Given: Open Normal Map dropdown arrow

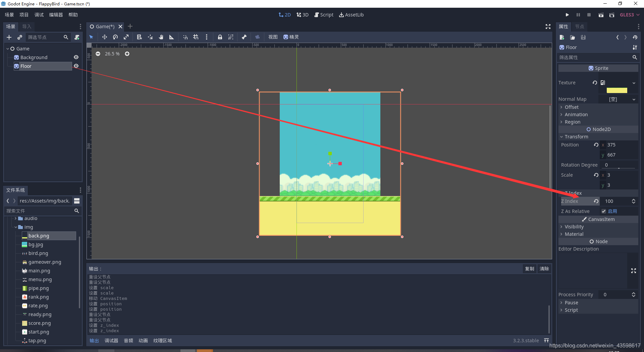Looking at the screenshot, I should (634, 99).
